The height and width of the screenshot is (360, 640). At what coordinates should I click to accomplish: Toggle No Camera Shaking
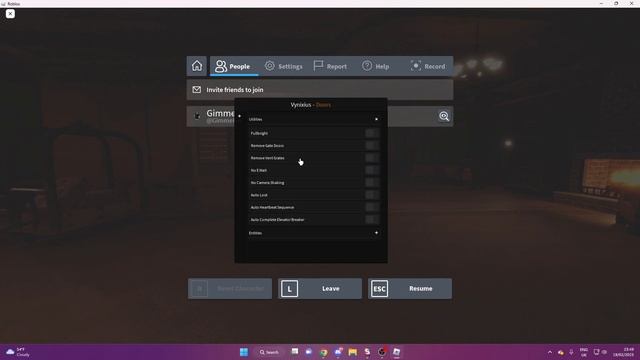point(372,182)
